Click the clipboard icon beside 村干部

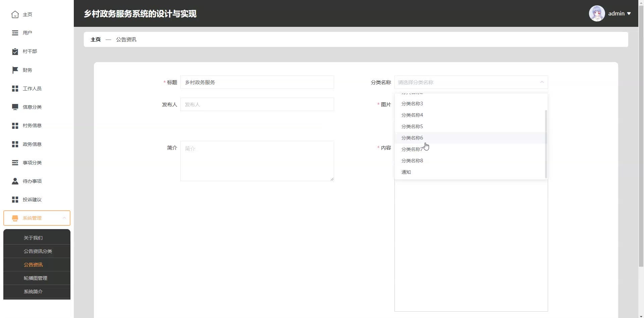(x=15, y=51)
